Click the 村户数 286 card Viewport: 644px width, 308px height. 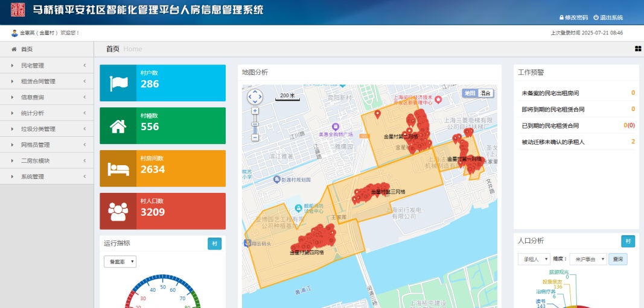coord(162,83)
